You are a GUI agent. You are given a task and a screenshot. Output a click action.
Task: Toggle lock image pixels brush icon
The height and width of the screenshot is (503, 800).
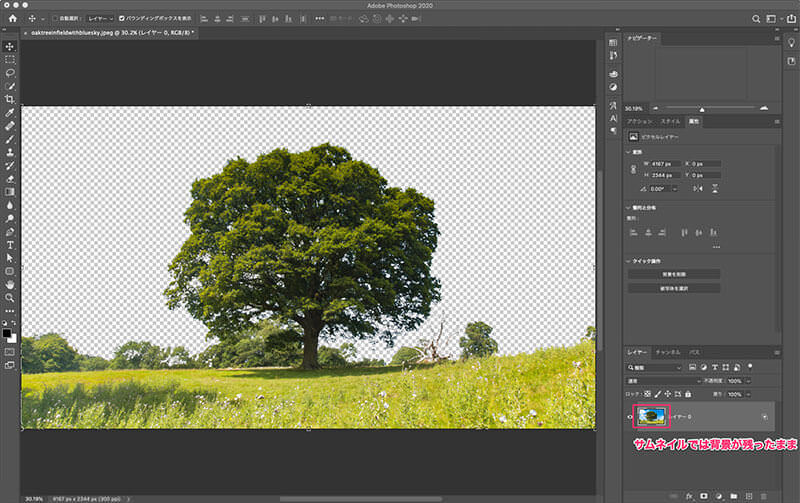[658, 394]
